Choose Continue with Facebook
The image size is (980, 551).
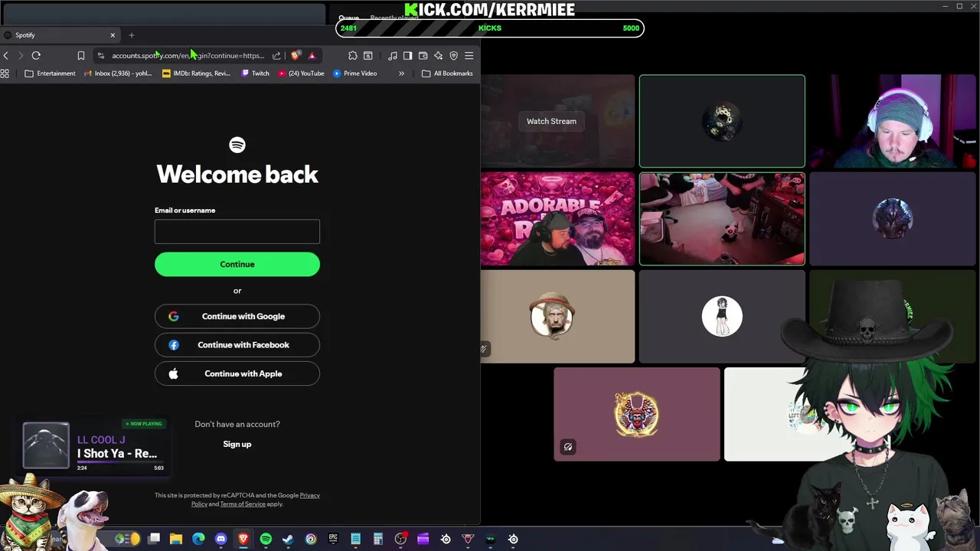[237, 345]
